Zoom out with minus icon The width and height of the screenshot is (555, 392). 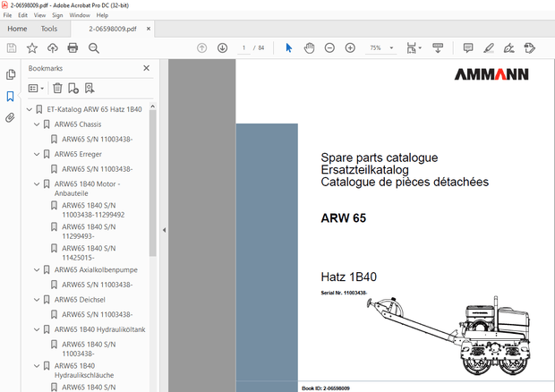[329, 47]
